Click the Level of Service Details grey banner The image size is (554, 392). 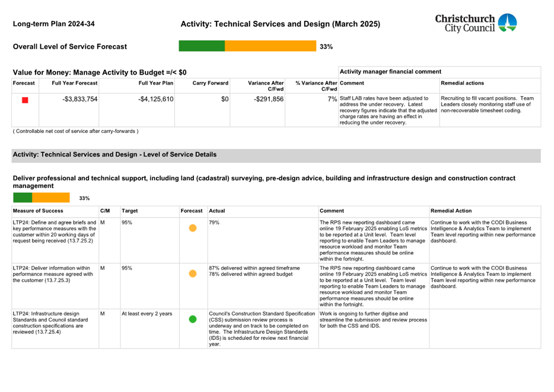point(276,155)
